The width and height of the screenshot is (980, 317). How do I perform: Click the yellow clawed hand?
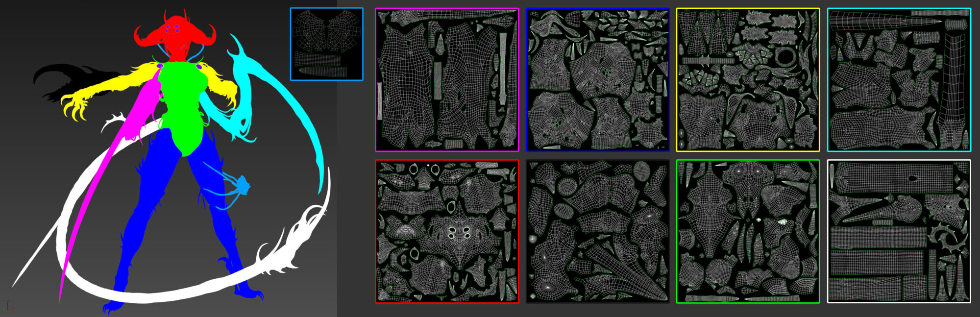[76, 107]
